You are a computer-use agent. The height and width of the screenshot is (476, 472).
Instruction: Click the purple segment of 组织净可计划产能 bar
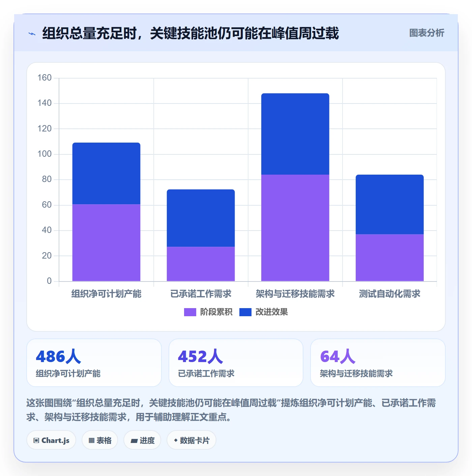106,243
